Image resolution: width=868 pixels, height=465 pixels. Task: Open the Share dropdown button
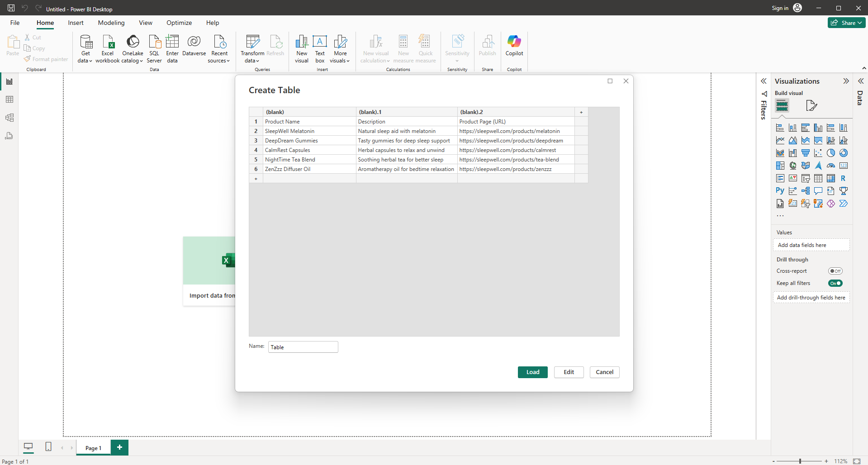pos(846,23)
